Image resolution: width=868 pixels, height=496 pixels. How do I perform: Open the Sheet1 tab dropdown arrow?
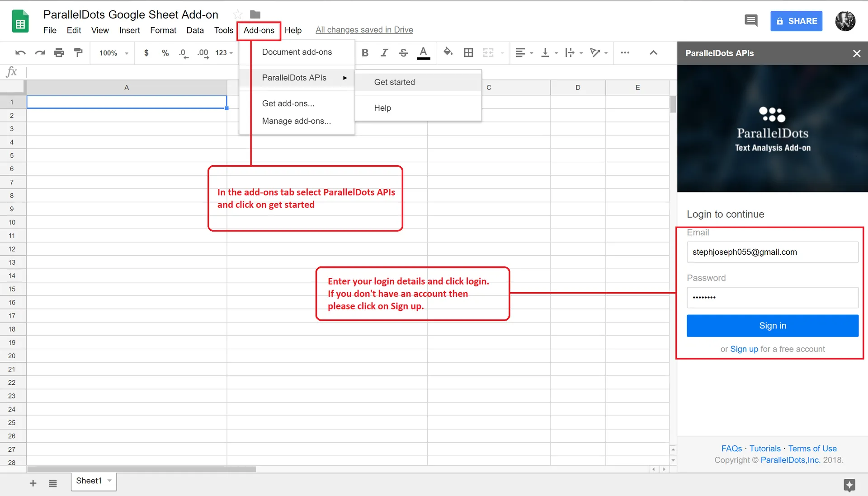(x=109, y=481)
